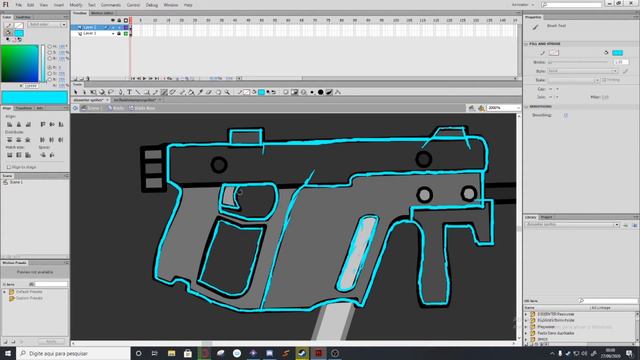640x360 pixels.
Task: Open the File menu
Action: (19, 5)
